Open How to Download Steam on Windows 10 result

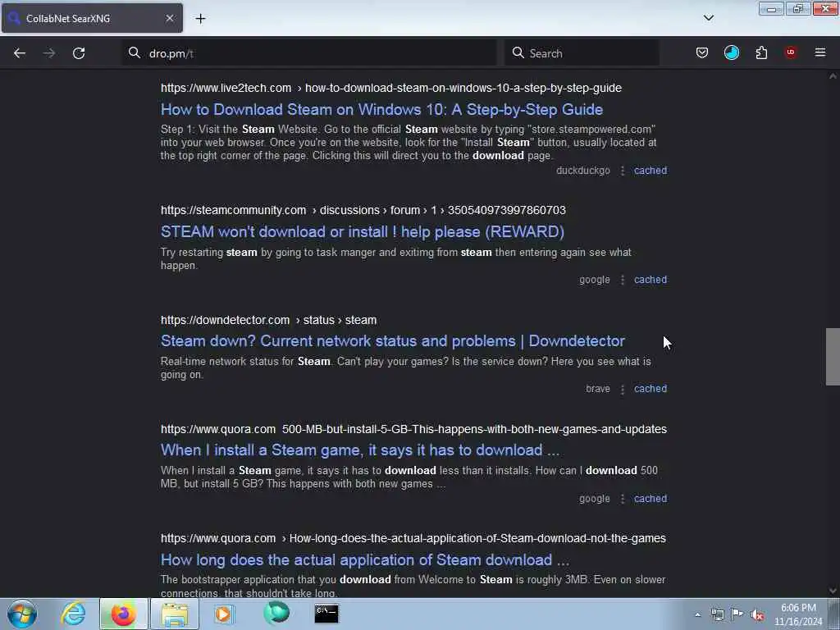pyautogui.click(x=382, y=109)
